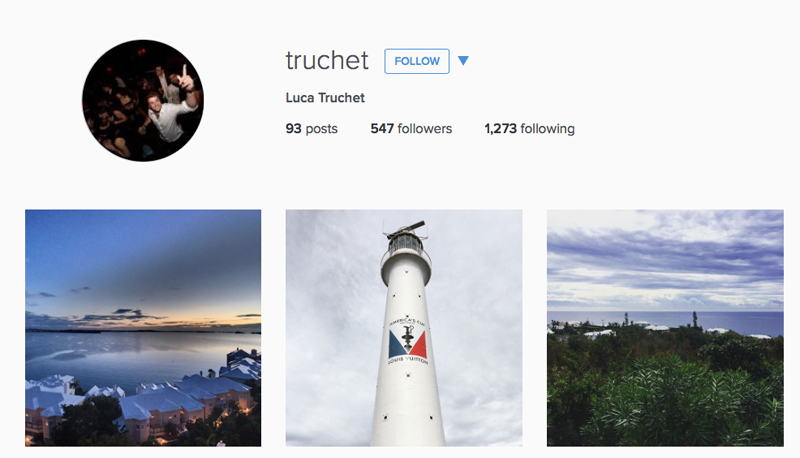
Task: Click the man in white shirt in avatar
Action: click(x=169, y=116)
